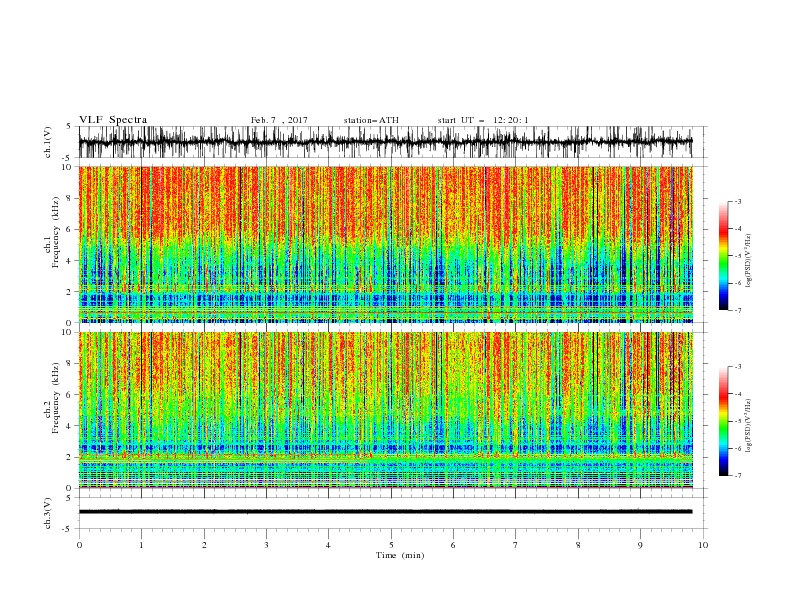Click the "-7" label on ch.1 colorbar
This screenshot has width=792, height=612.
coord(738,311)
